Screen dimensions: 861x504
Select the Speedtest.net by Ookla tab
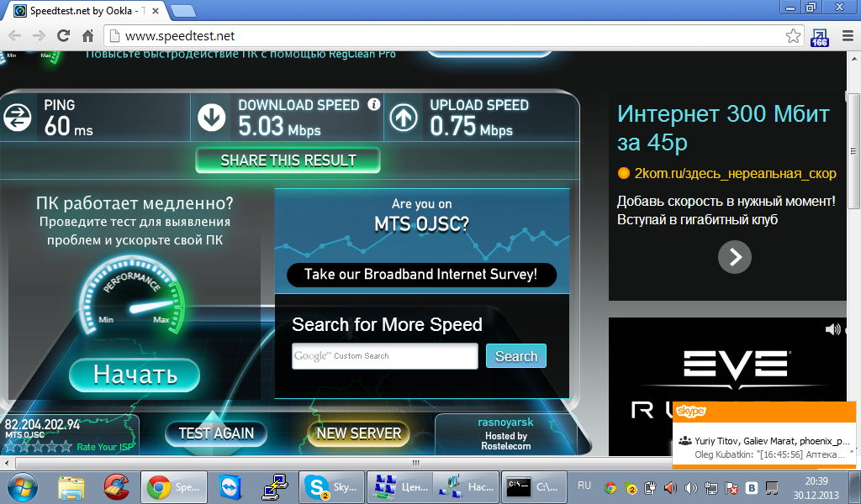[x=87, y=10]
